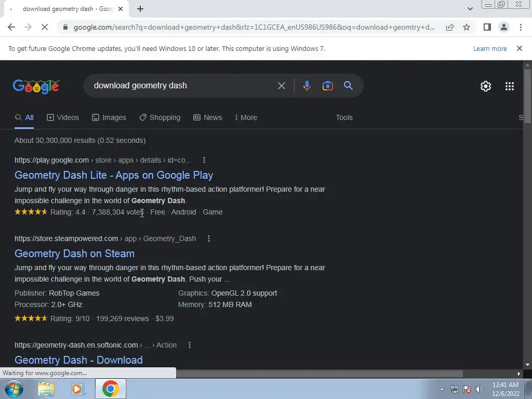This screenshot has height=399, width=532.
Task: Click the play.google.com result URL
Action: tap(103, 160)
